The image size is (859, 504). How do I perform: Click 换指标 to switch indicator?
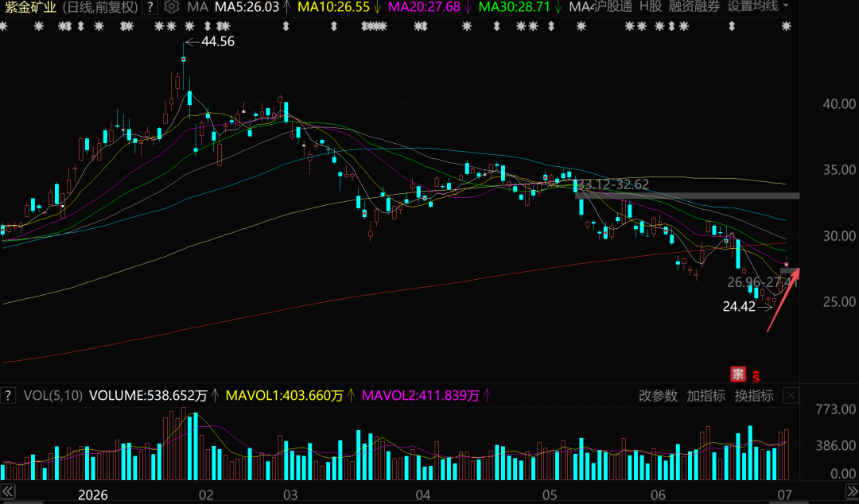click(754, 396)
